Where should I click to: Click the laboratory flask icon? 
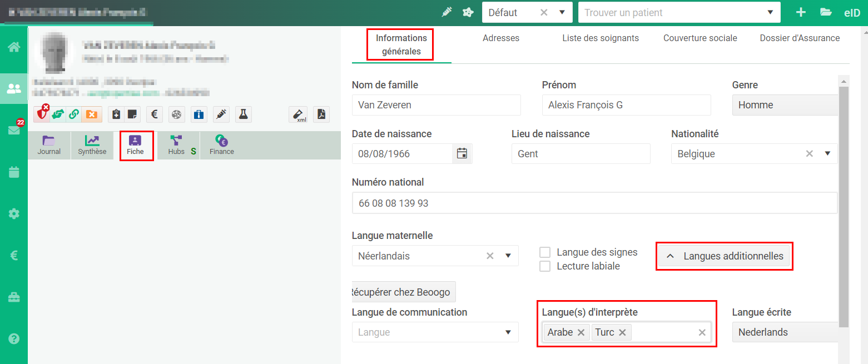(243, 114)
